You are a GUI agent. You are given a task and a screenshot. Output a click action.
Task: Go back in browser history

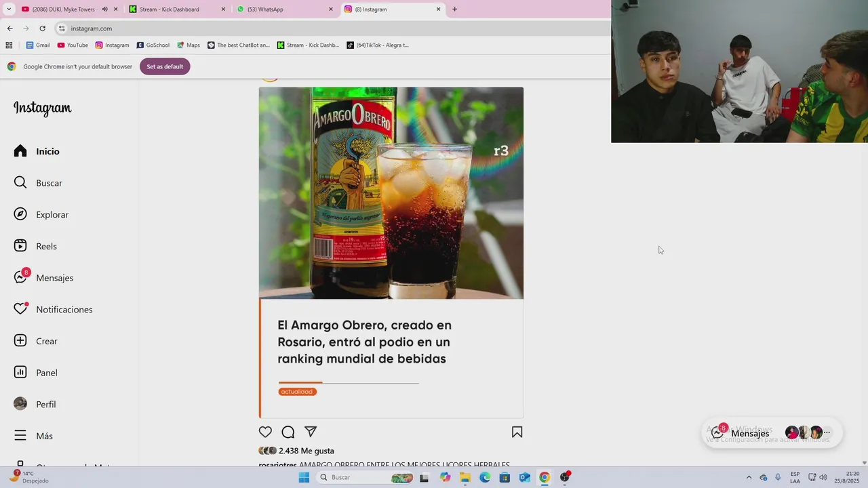click(9, 28)
